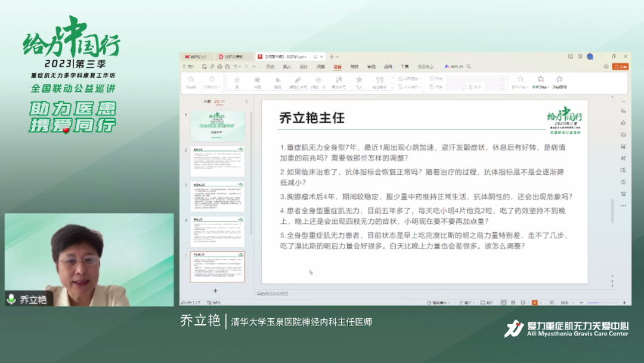Expand more animation effects with the gallery chevron
The height and width of the screenshot is (363, 644).
click(x=391, y=87)
